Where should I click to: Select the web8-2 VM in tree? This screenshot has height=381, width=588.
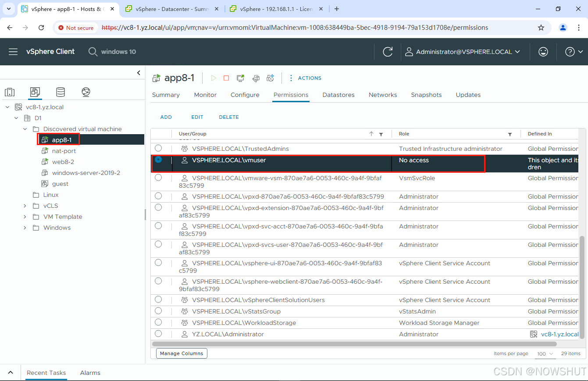click(x=63, y=162)
